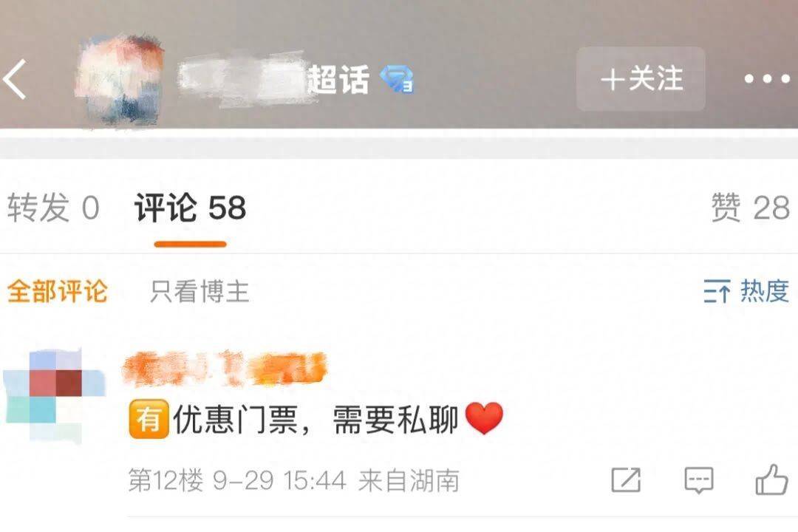Open the 热度 sort order dropdown

(746, 292)
